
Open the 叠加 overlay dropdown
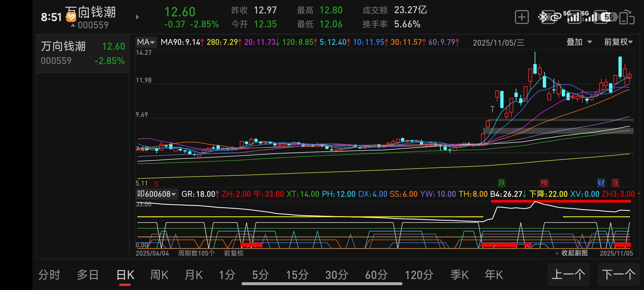point(579,42)
